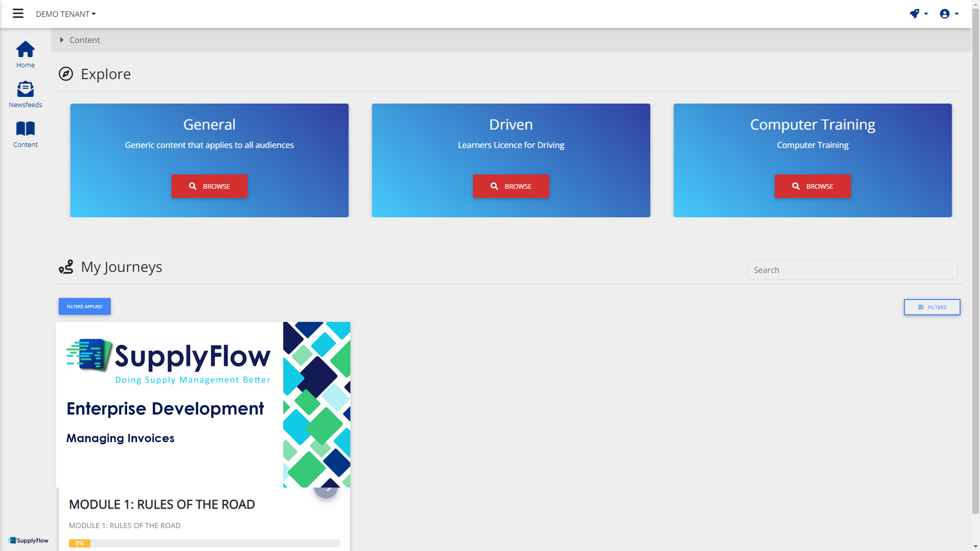Focus the My Journeys search field
Screen dimensions: 980x551
[852, 270]
